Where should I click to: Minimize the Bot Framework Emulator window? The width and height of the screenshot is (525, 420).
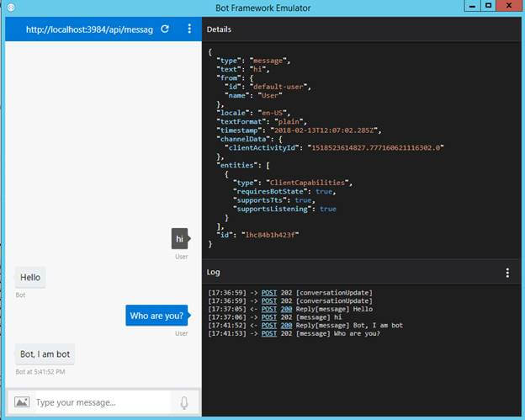click(472, 6)
